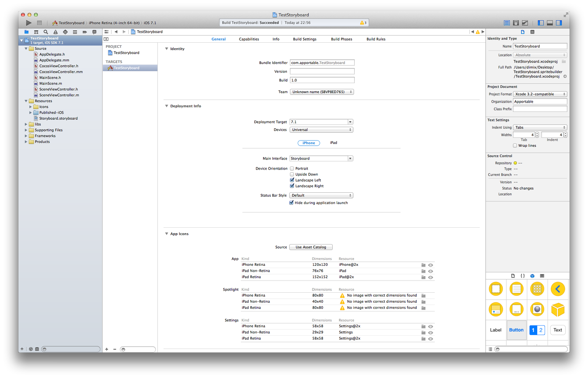Preview iPad Non-Retina Settings icon with eye
Screen dimensions: 588x378
click(431, 333)
